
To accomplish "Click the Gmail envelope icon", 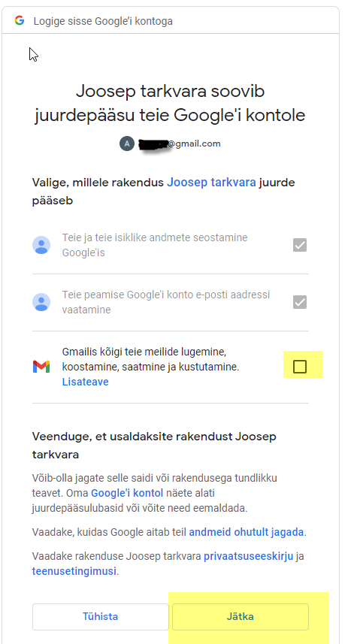I will tap(41, 367).
